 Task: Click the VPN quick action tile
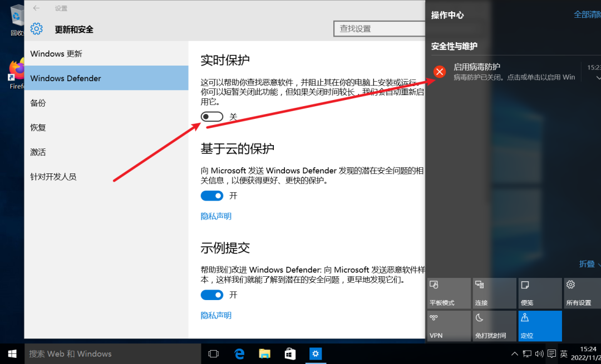449,326
